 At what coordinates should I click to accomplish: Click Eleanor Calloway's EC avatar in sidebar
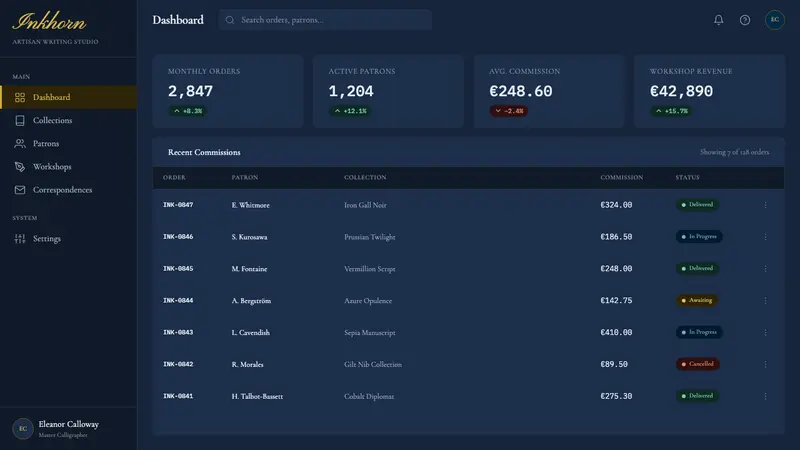tap(23, 429)
